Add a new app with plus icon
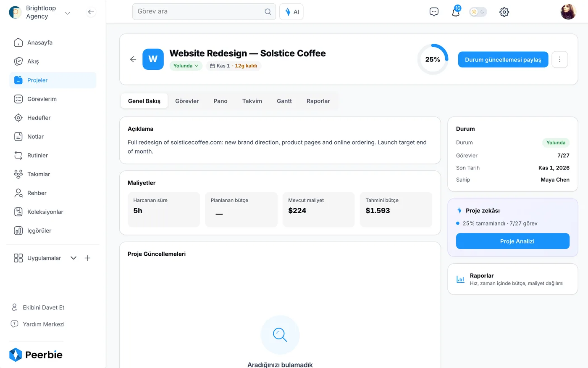Screen dimensions: 588x368 coord(87,258)
